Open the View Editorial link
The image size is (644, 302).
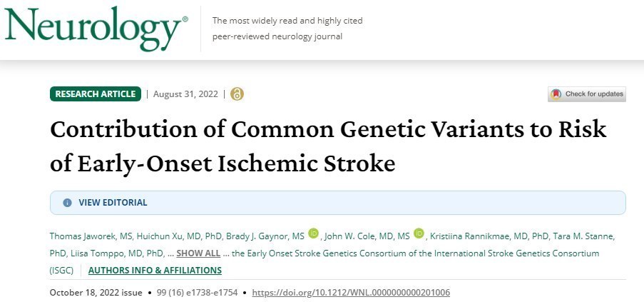[113, 203]
